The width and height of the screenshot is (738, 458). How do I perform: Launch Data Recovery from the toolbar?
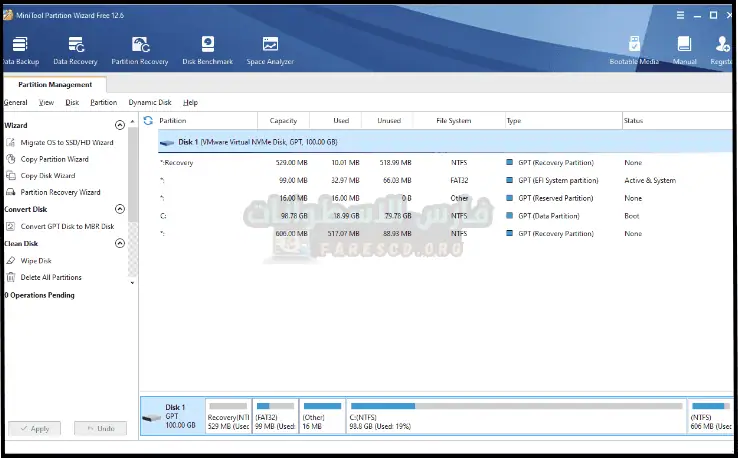tap(76, 50)
